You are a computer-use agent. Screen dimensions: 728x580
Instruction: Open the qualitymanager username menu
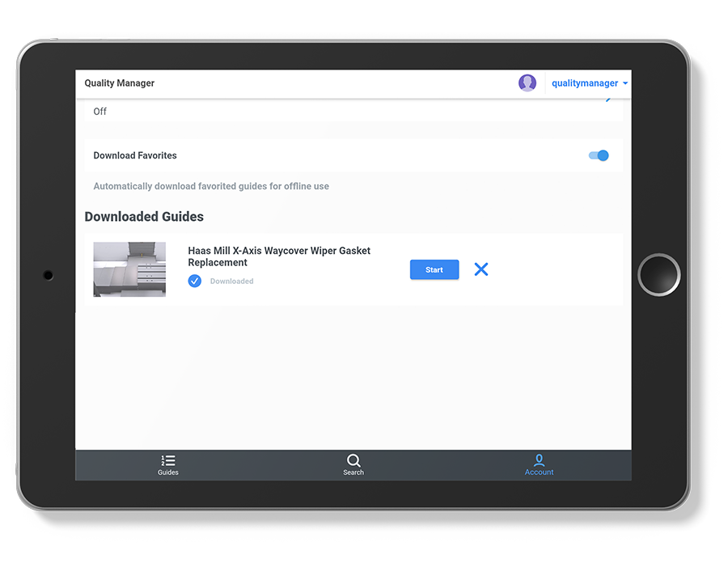click(585, 83)
